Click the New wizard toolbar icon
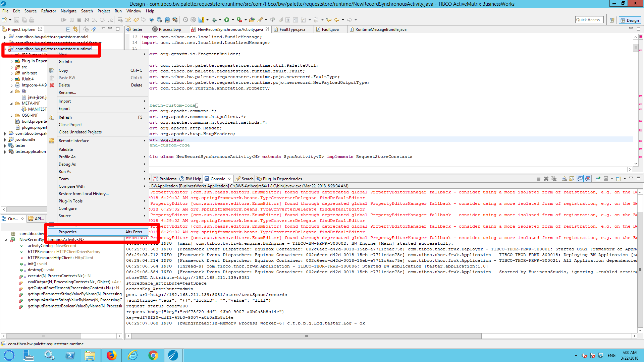Image resolution: width=644 pixels, height=362 pixels. coord(4,20)
